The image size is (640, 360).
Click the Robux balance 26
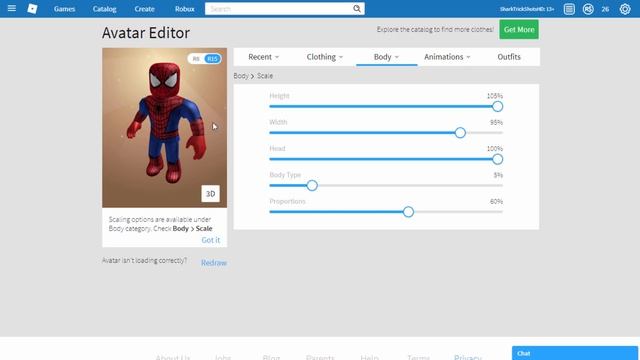point(605,9)
